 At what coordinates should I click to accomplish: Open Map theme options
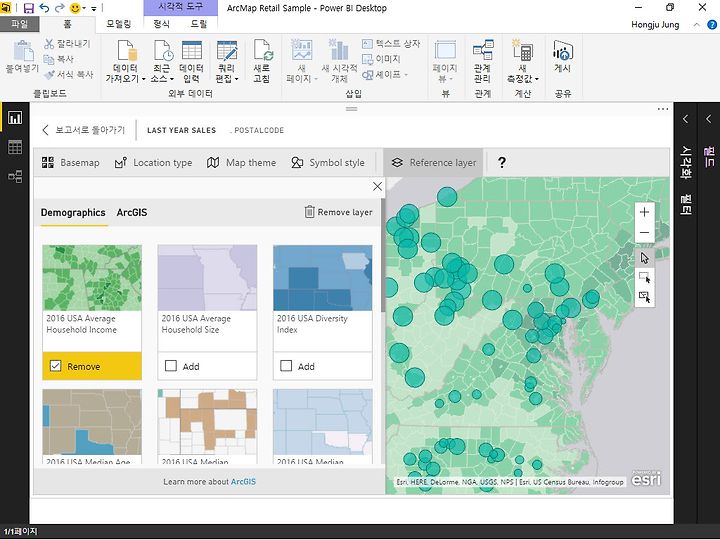pos(242,163)
